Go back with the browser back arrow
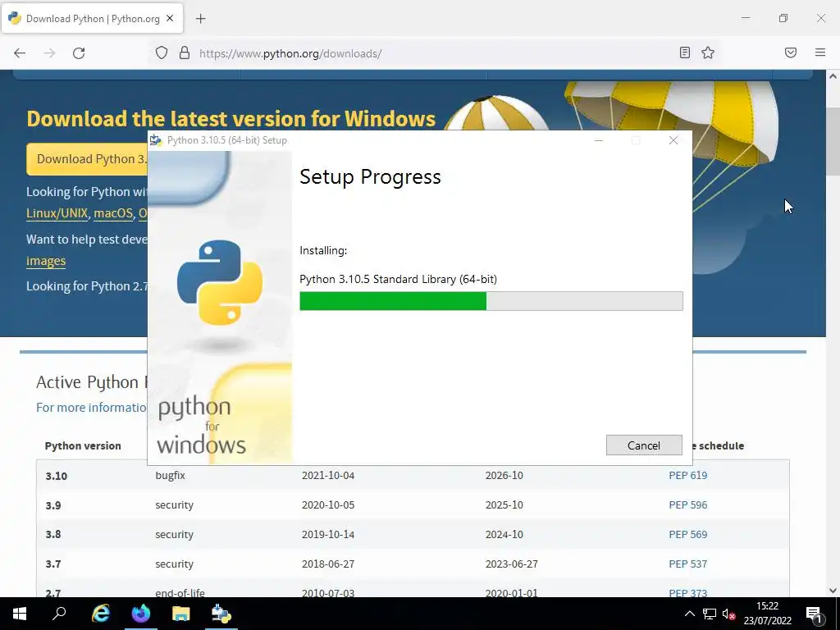 [x=20, y=53]
